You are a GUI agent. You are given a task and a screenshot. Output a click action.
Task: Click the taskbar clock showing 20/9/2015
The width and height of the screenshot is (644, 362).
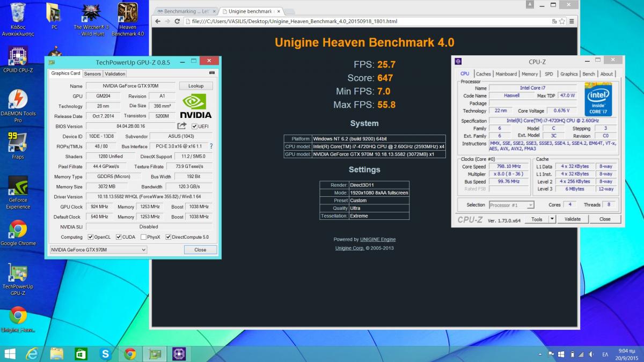(x=626, y=354)
